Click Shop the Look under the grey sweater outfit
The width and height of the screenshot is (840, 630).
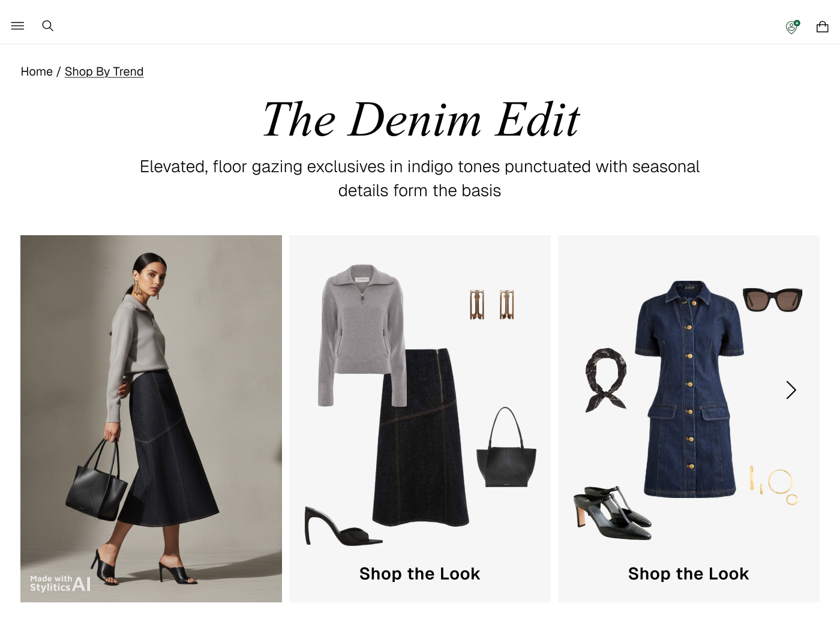(x=420, y=574)
